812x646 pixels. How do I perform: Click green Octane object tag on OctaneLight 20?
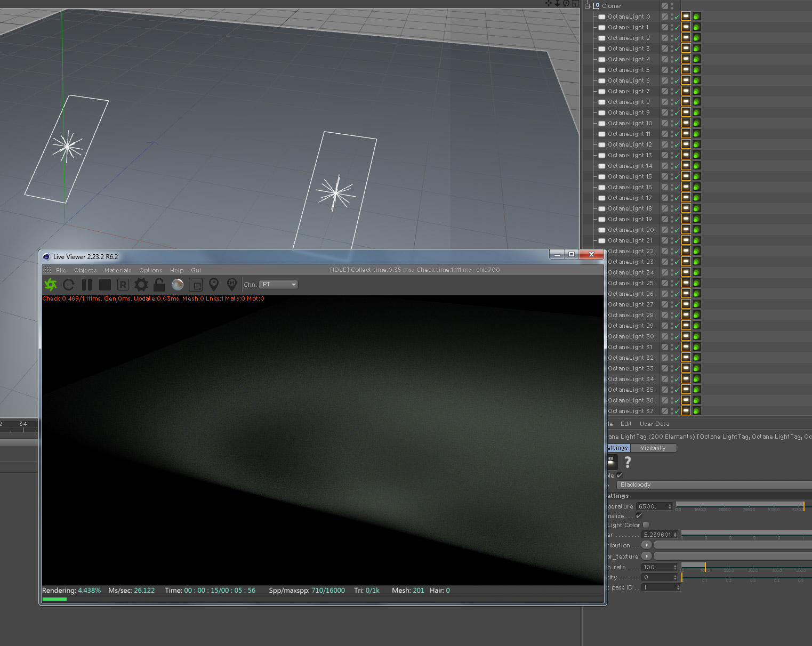click(x=696, y=230)
